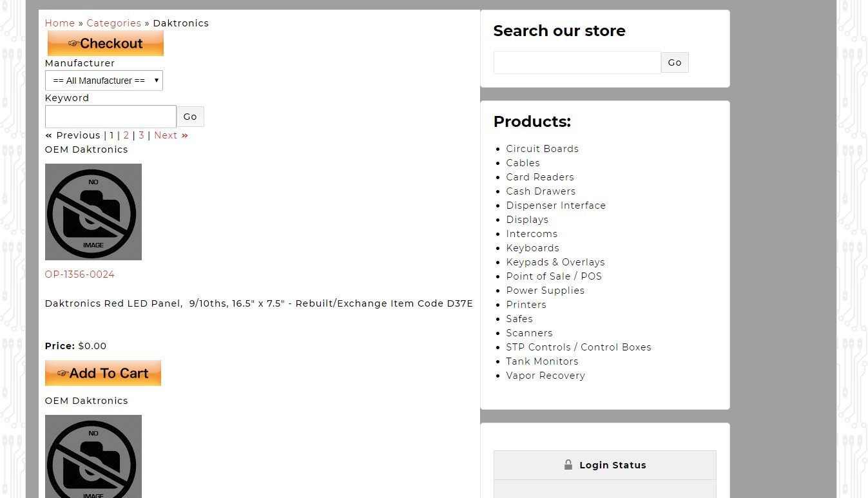Click the lock icon beside Login Status
868x498 pixels.
(568, 464)
